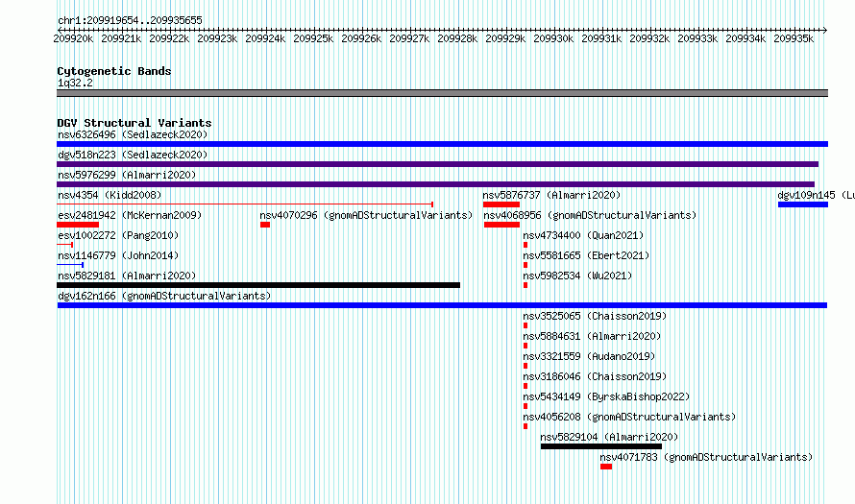
Task: Open nsv5581665 (Ebert2021) variant label
Action: pyautogui.click(x=586, y=255)
